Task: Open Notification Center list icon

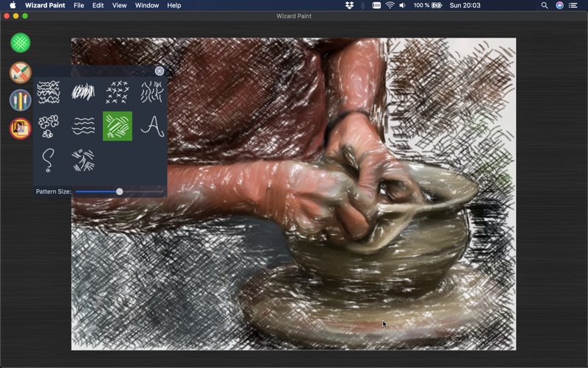Action: coord(573,5)
